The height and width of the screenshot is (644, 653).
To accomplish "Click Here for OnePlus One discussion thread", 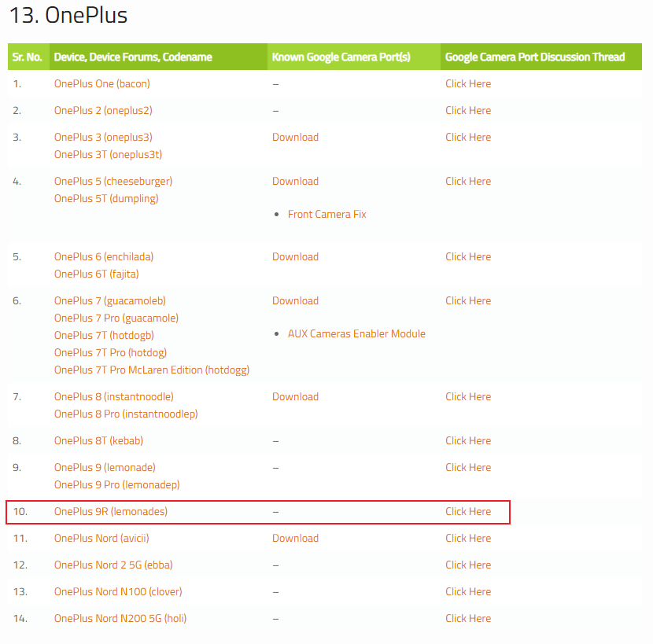I will click(468, 83).
